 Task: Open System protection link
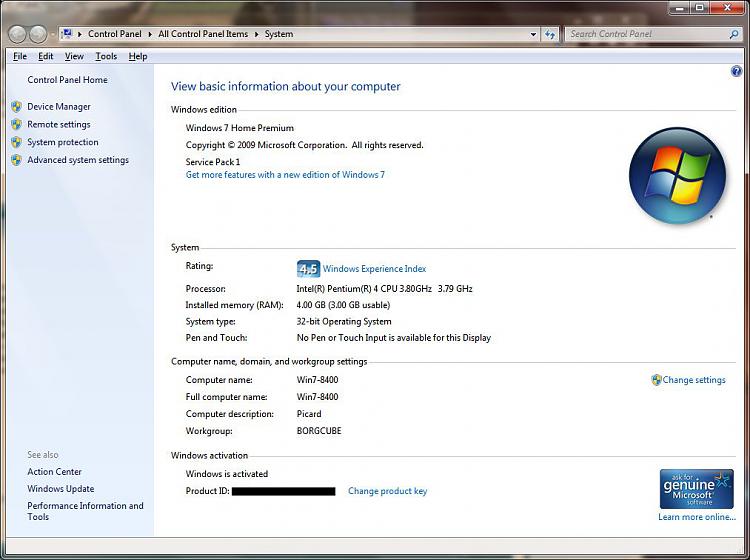point(63,142)
